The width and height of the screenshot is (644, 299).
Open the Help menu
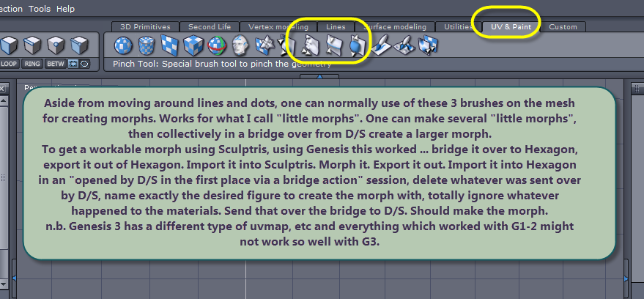click(x=66, y=9)
